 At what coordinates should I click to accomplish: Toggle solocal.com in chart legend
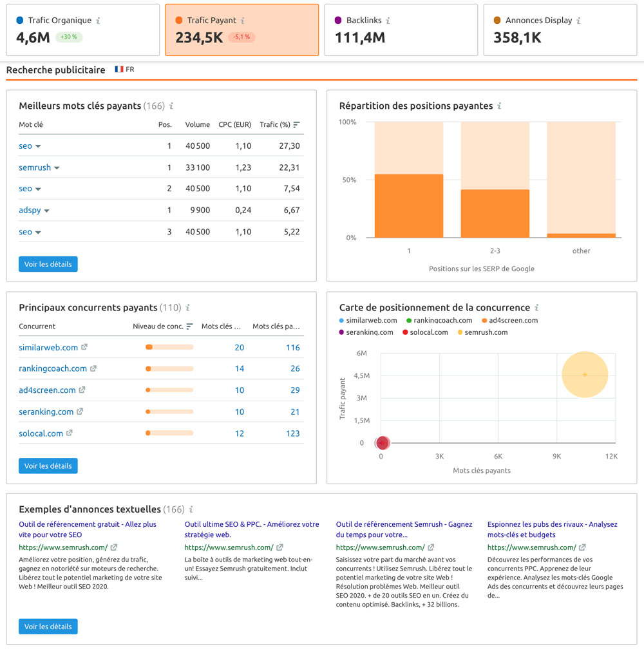click(x=425, y=332)
